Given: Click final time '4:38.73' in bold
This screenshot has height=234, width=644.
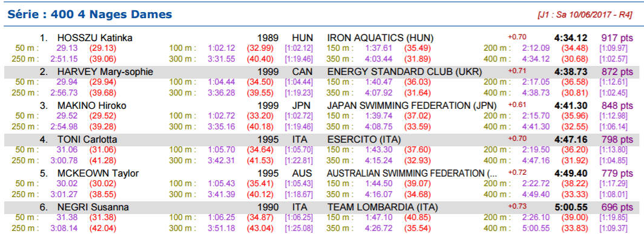Looking at the screenshot, I should coord(571,72).
